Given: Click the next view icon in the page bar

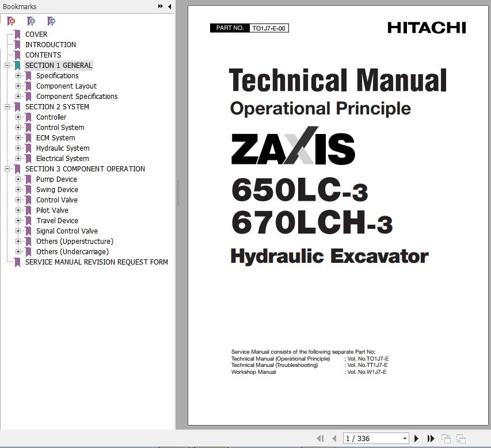Looking at the screenshot, I should [461, 439].
